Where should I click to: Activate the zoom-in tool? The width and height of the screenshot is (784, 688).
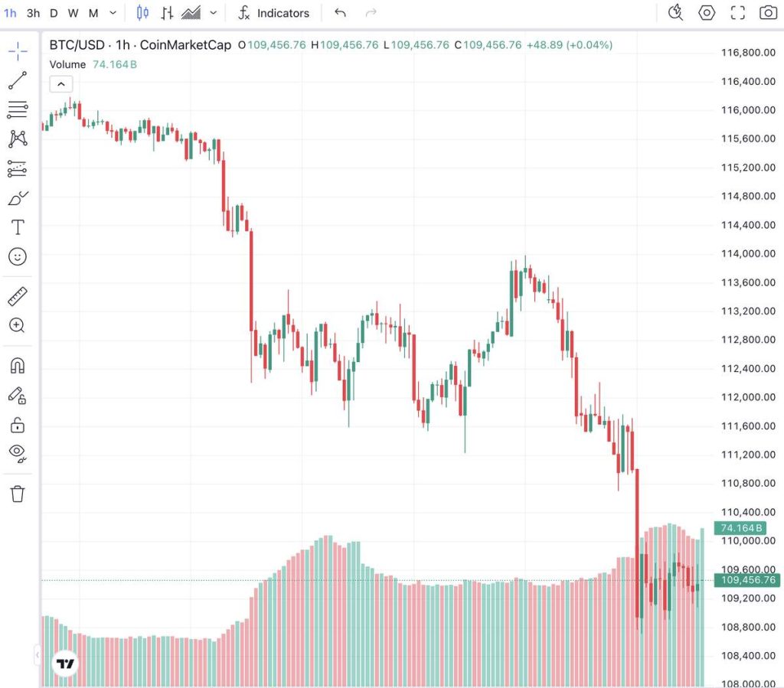(x=17, y=325)
